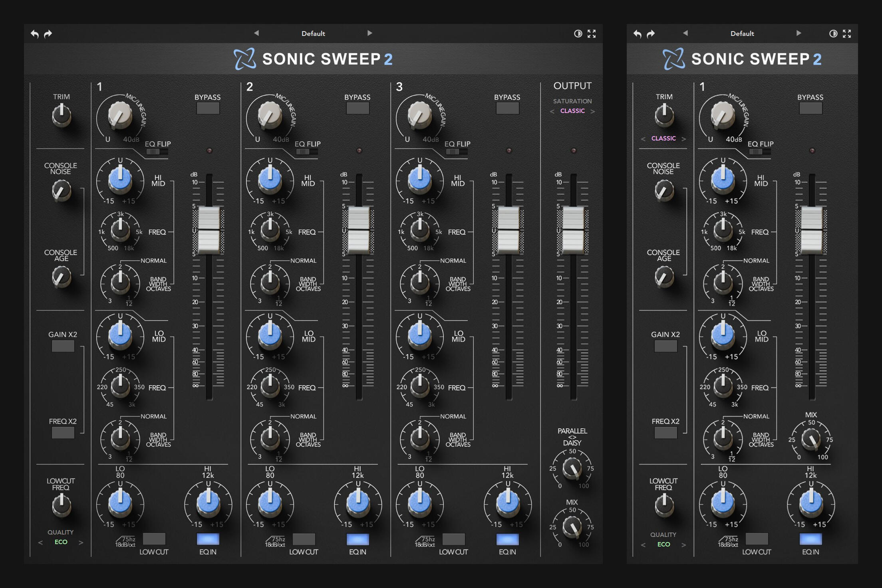The image size is (882, 588).
Task: Click Output section master fader handle
Action: (573, 230)
